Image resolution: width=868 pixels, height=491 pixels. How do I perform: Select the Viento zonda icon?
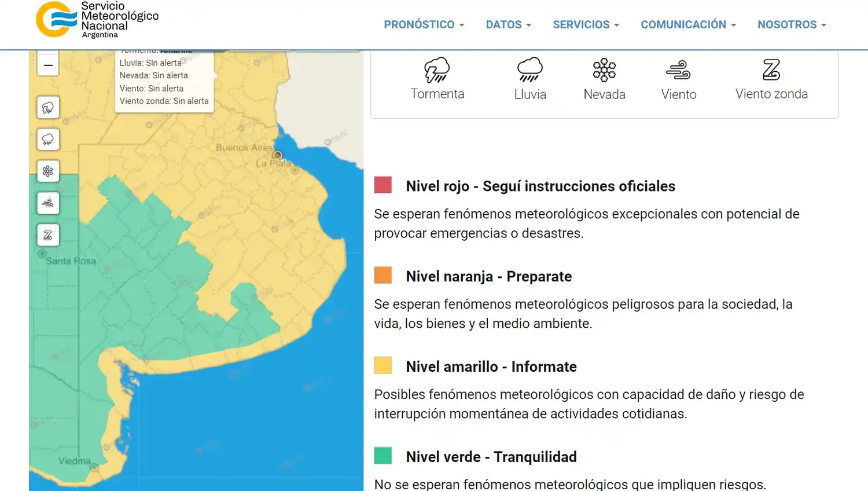(771, 70)
